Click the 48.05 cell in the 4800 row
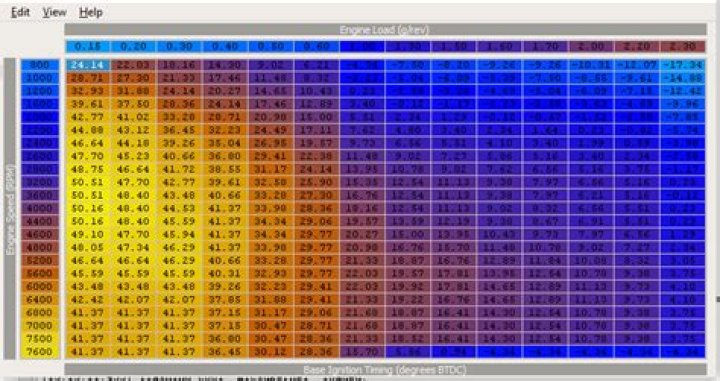The width and height of the screenshot is (720, 381). tap(87, 247)
